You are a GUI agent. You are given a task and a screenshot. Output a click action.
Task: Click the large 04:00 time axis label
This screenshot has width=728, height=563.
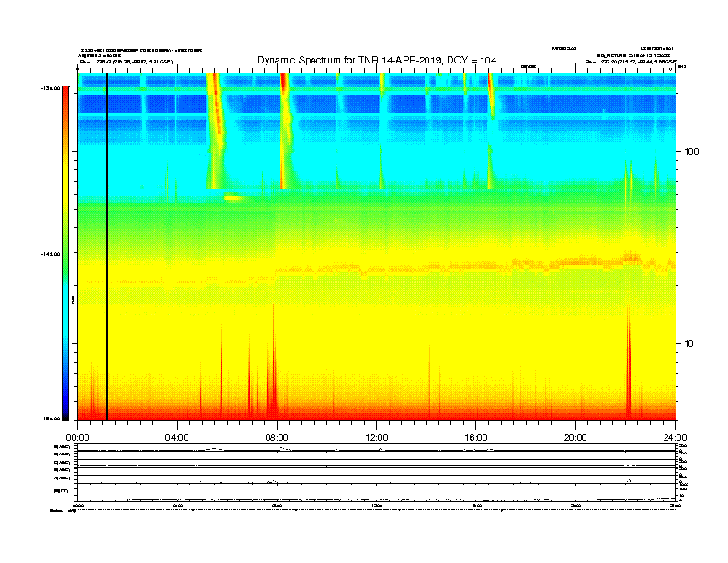click(176, 438)
